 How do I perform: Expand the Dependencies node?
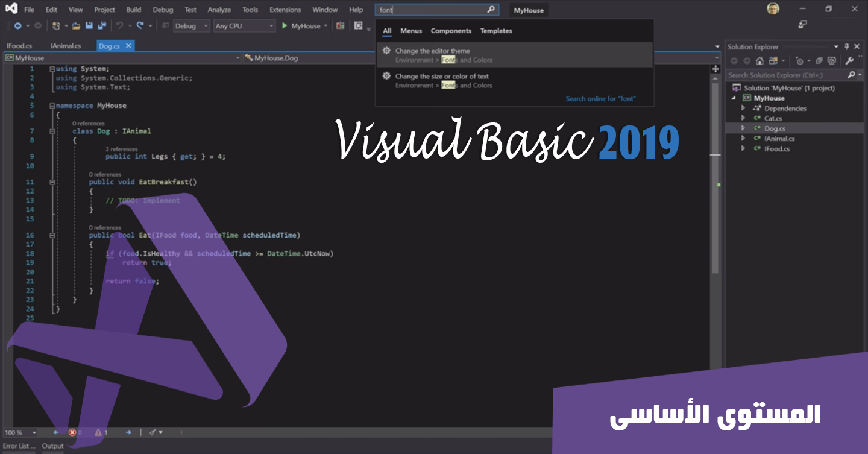click(x=743, y=108)
